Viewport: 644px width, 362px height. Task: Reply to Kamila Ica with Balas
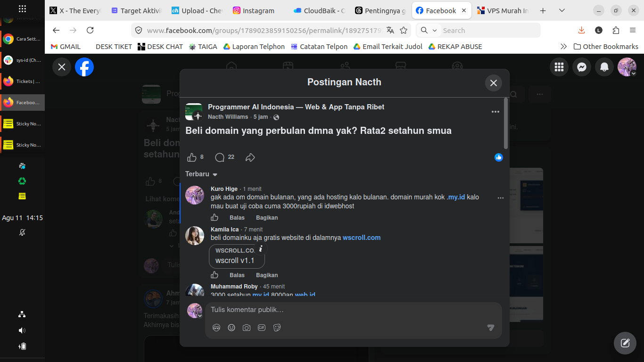pos(237,275)
